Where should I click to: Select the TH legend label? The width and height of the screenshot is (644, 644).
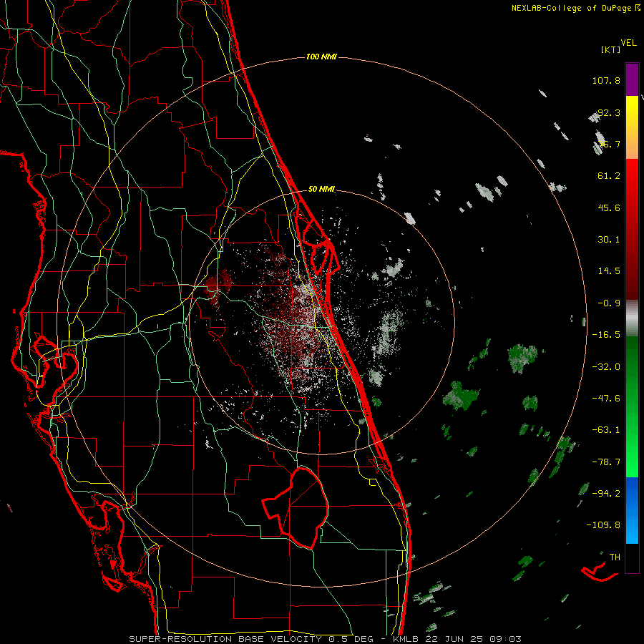[615, 557]
